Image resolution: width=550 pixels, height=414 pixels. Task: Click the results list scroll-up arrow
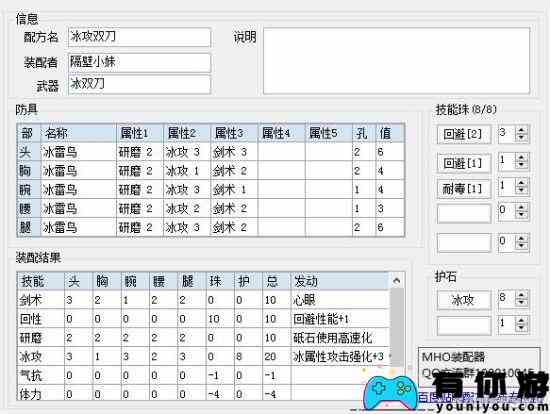[397, 280]
